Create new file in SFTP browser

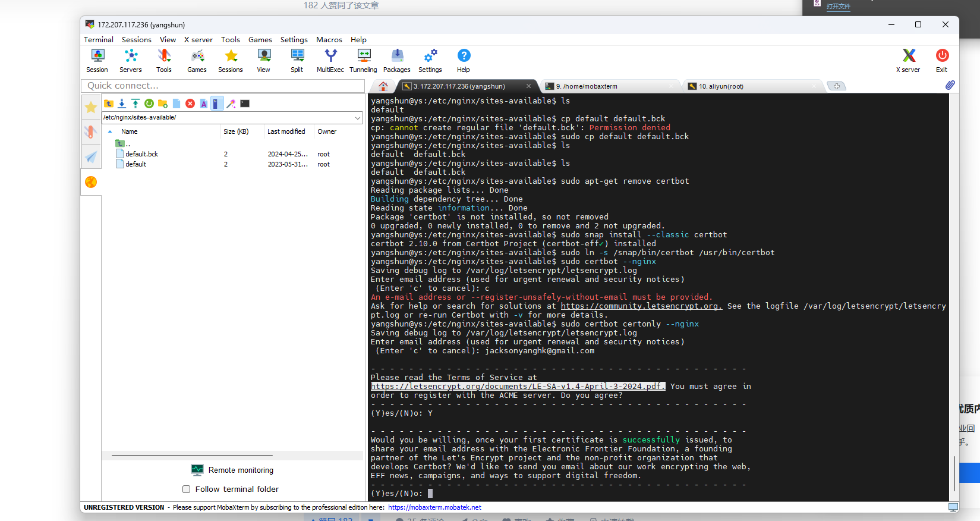(x=177, y=103)
